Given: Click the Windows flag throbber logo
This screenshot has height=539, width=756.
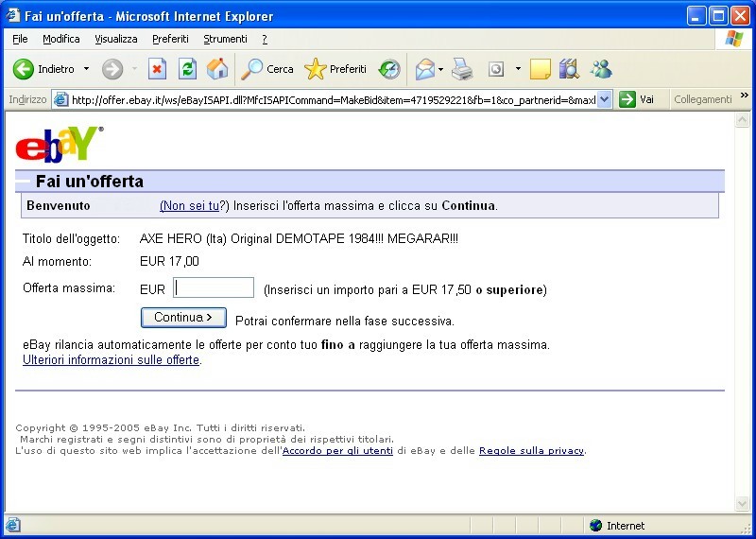Looking at the screenshot, I should pyautogui.click(x=734, y=39).
